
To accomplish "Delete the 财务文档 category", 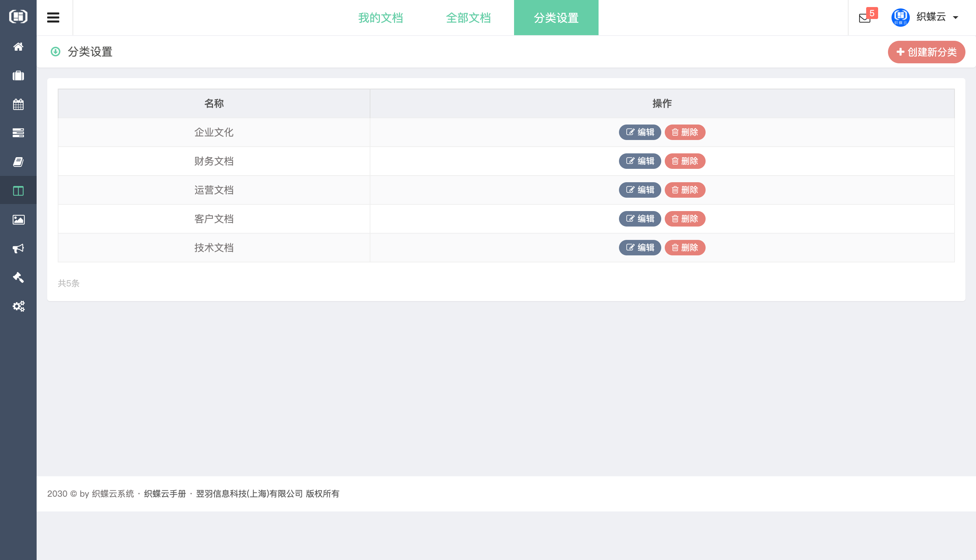I will coord(685,161).
